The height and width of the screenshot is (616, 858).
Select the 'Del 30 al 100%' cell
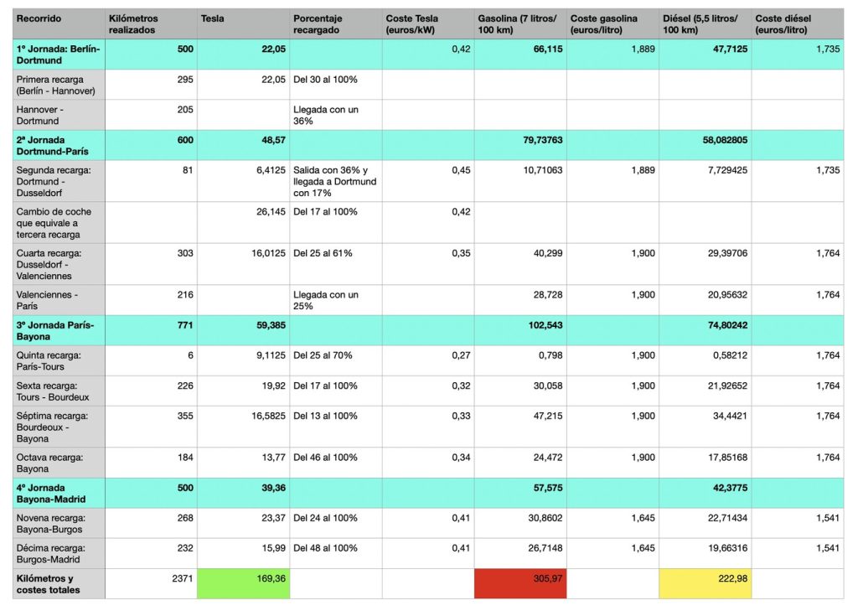coord(335,85)
